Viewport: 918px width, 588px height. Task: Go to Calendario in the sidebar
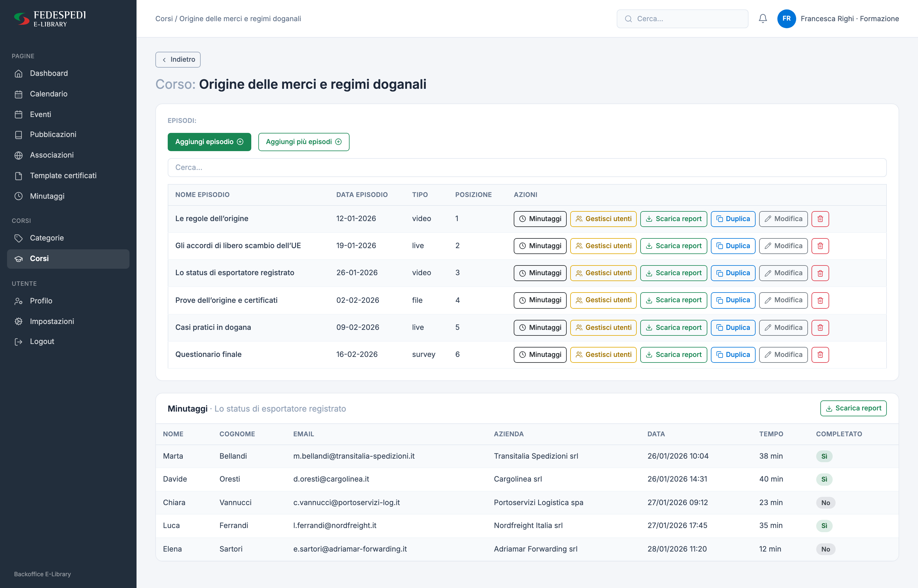tap(68, 94)
